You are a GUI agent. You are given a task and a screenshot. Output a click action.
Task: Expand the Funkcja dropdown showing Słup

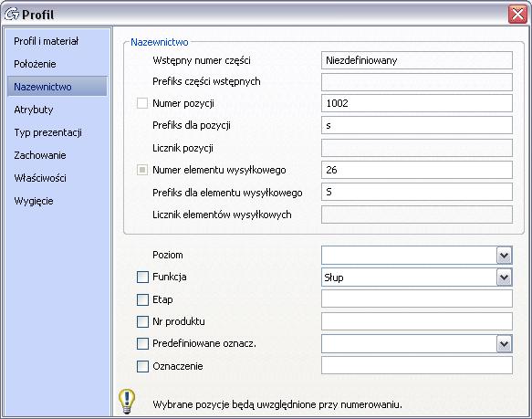tap(505, 278)
